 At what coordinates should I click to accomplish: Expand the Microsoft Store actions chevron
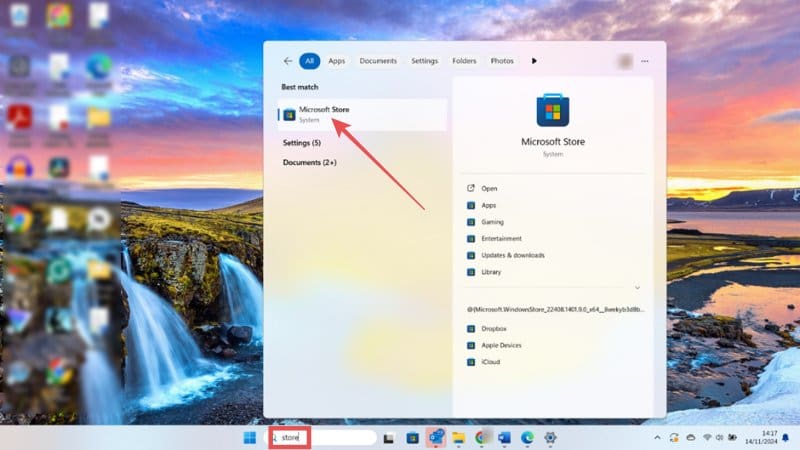pyautogui.click(x=637, y=288)
